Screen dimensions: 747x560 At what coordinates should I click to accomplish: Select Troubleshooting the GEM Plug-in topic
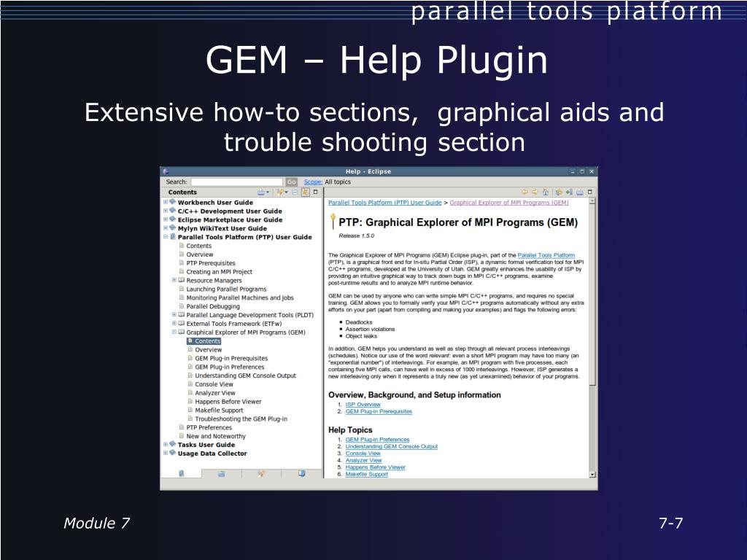point(241,419)
